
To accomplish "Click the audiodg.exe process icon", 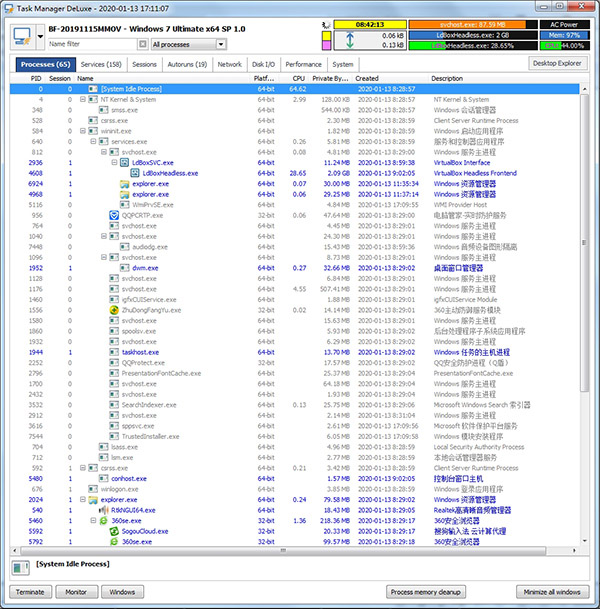I will point(124,247).
